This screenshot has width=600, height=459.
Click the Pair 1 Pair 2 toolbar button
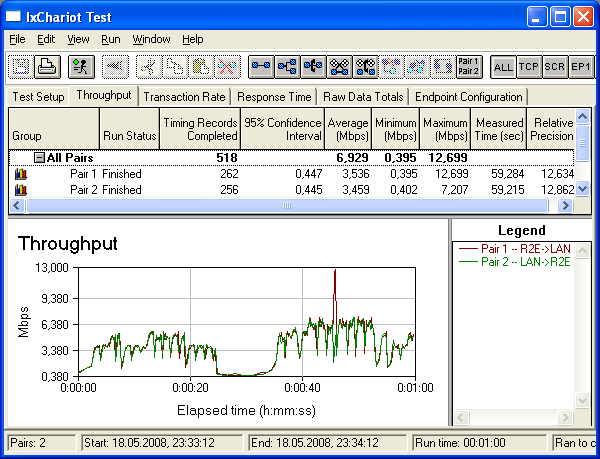click(x=469, y=67)
